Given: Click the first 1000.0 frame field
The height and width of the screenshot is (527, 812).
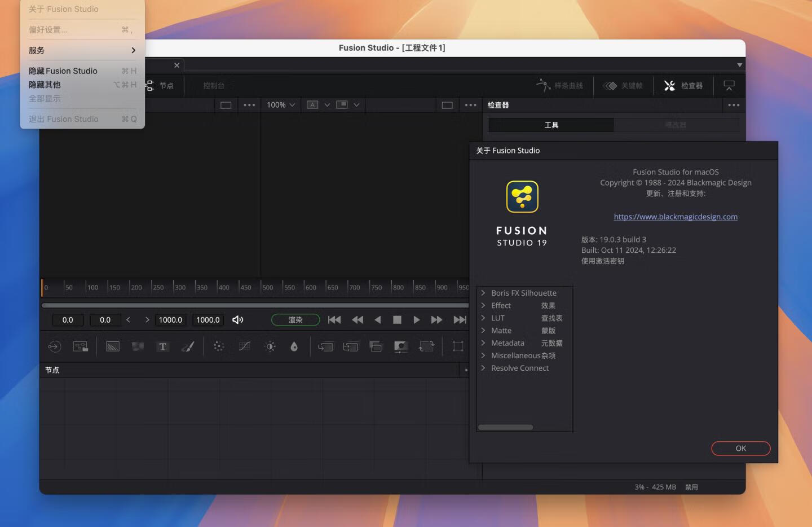Looking at the screenshot, I should [170, 320].
